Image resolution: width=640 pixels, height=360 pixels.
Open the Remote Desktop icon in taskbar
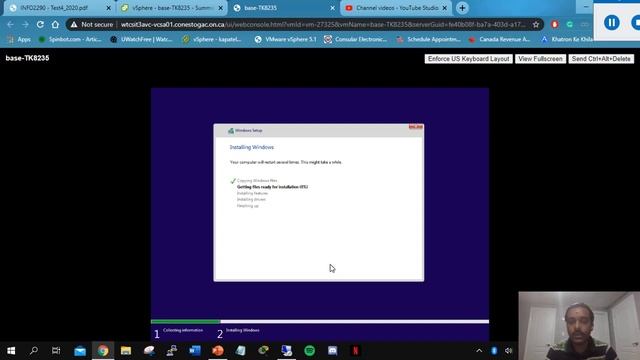coord(287,350)
